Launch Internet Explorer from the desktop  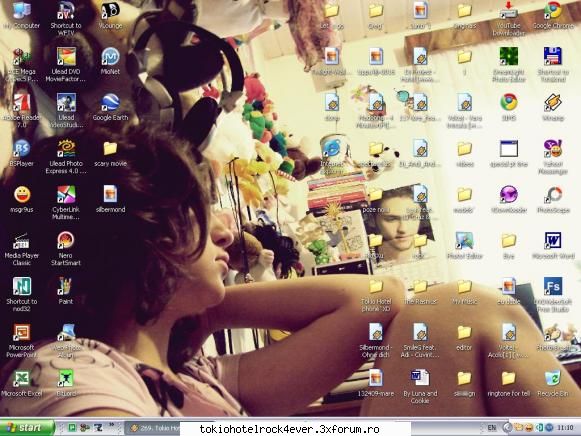(x=332, y=156)
